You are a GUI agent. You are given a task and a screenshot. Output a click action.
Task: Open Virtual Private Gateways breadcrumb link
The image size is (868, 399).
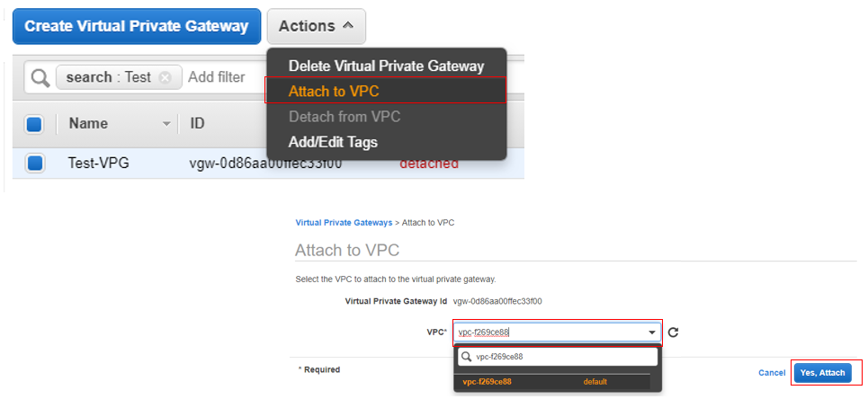pos(344,221)
